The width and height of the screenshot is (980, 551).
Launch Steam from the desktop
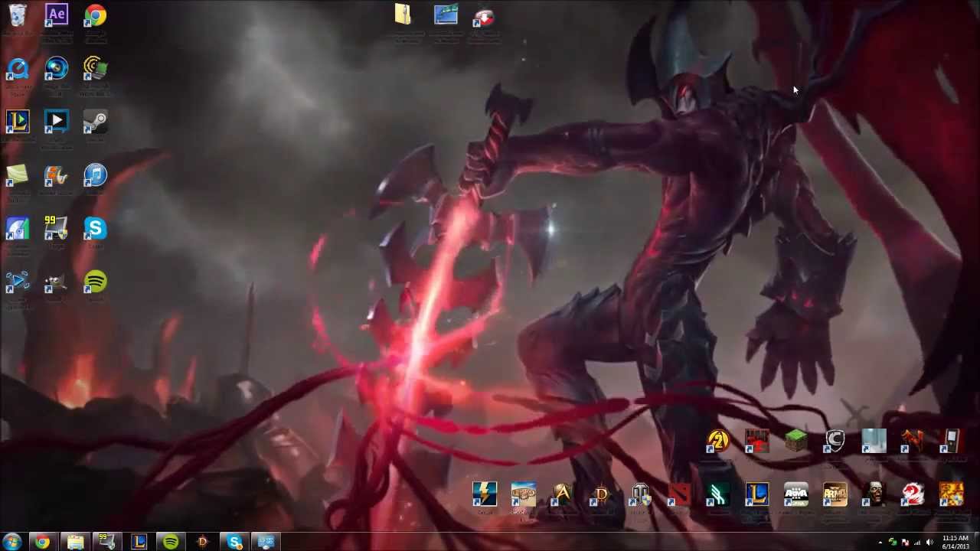(95, 122)
